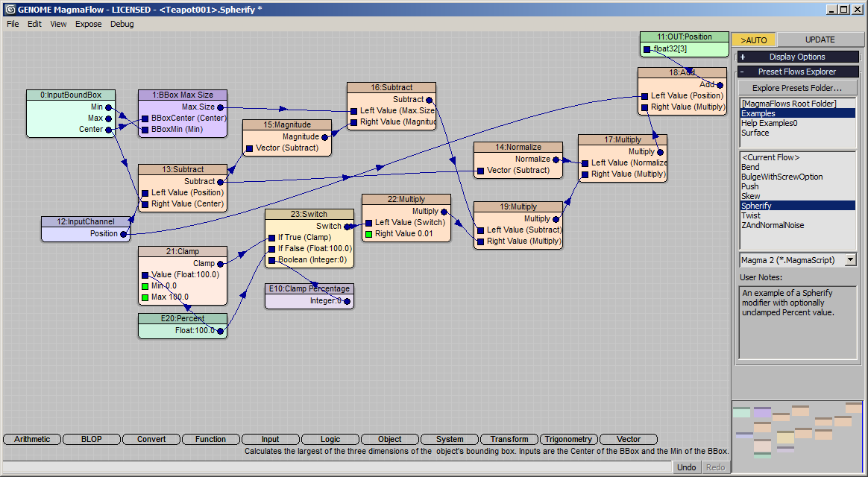Select the BulgeWithScrewOption preset
Screen dimensions: 868x477
pyautogui.click(x=797, y=177)
